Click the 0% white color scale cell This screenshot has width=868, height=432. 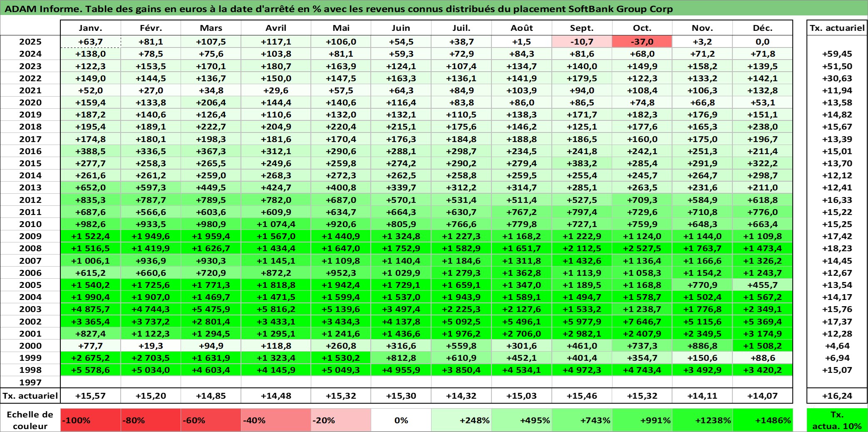[x=401, y=420]
